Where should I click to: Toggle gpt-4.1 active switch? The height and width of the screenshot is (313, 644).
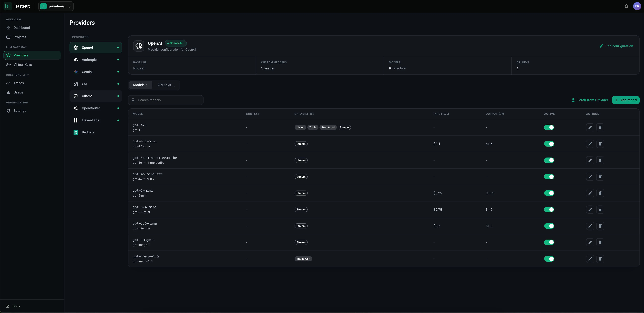coord(549,128)
